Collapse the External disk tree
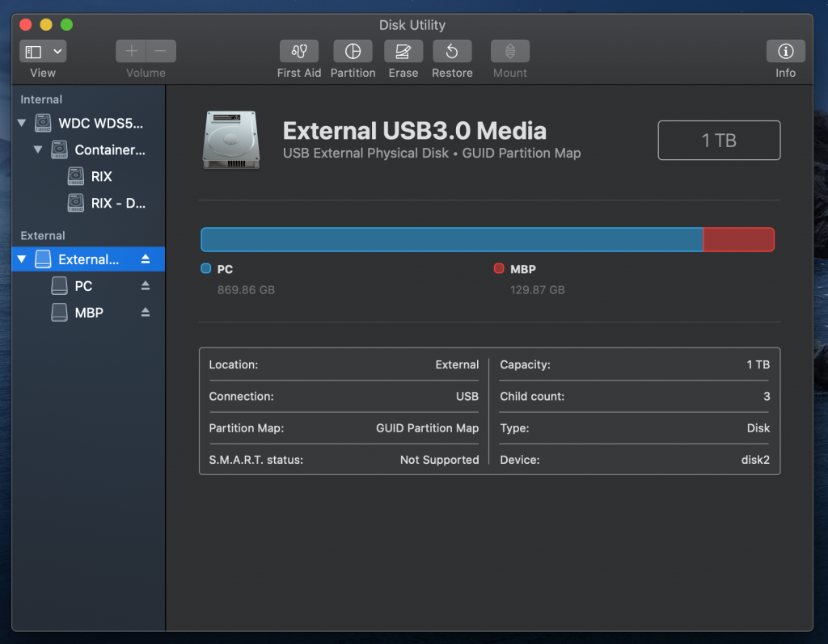The width and height of the screenshot is (828, 644). 21,259
